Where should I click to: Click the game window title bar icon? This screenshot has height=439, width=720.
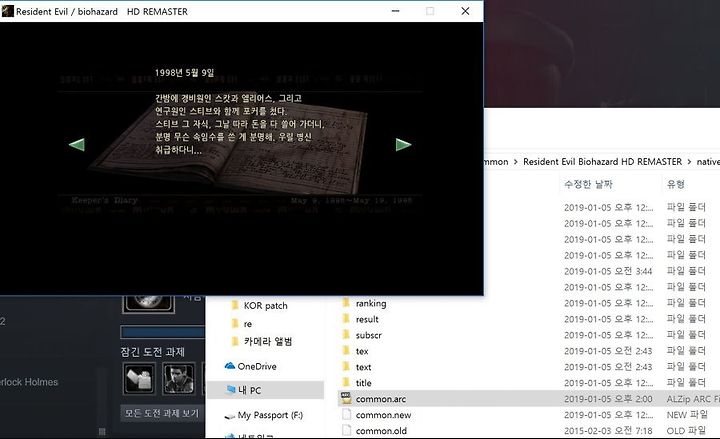[8, 11]
